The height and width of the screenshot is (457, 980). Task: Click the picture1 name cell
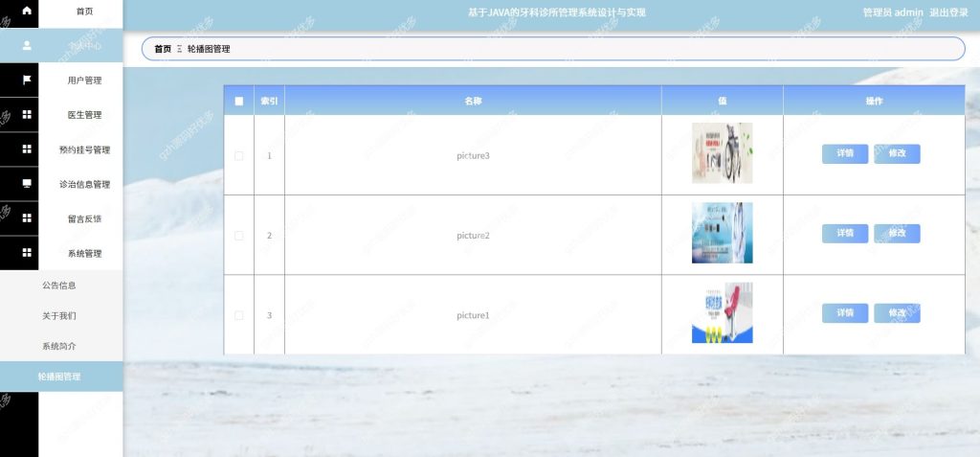[473, 315]
